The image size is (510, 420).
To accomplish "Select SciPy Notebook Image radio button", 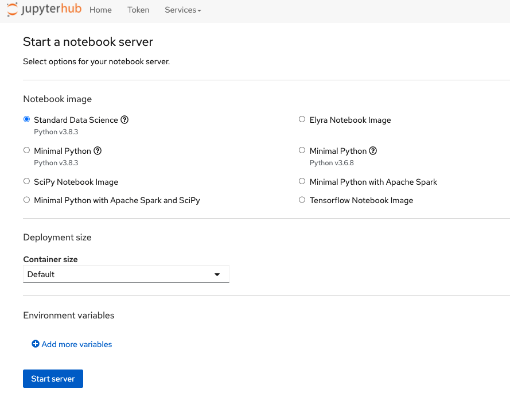I will (26, 181).
